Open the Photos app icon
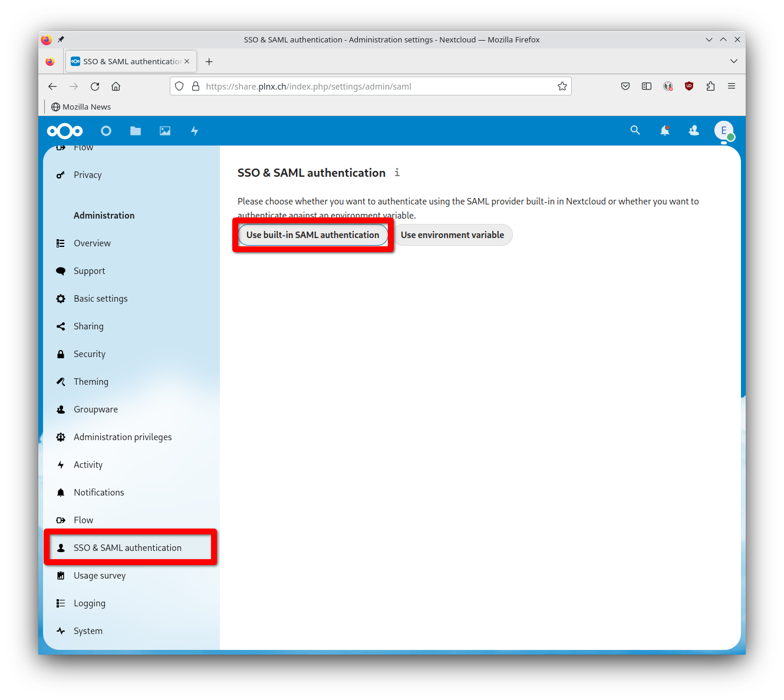 pos(164,131)
